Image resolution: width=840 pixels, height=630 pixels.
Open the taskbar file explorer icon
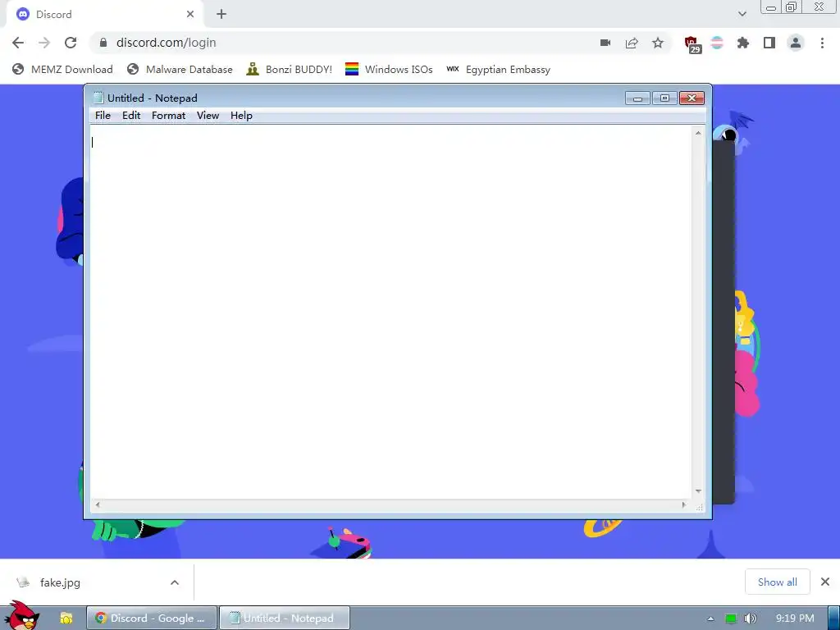coord(66,619)
